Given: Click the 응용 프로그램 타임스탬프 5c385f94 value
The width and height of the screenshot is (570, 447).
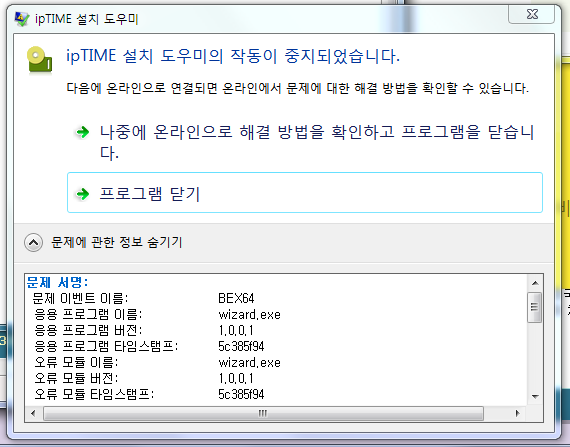Looking at the screenshot, I should point(241,346).
